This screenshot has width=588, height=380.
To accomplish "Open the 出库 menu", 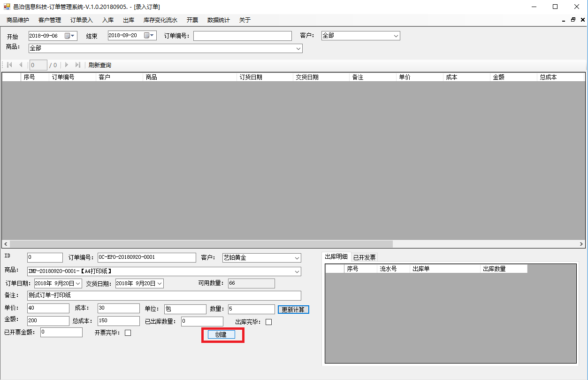I will (129, 20).
